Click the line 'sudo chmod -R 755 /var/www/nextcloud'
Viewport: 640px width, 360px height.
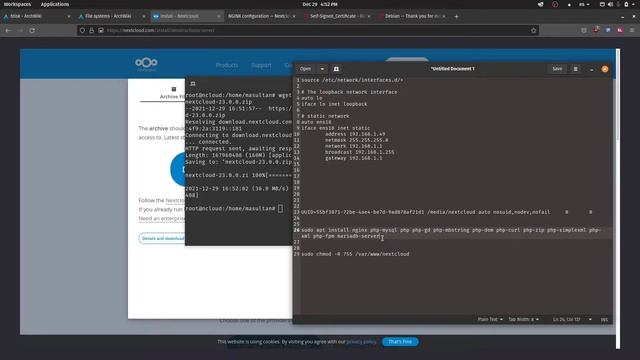tap(355, 254)
